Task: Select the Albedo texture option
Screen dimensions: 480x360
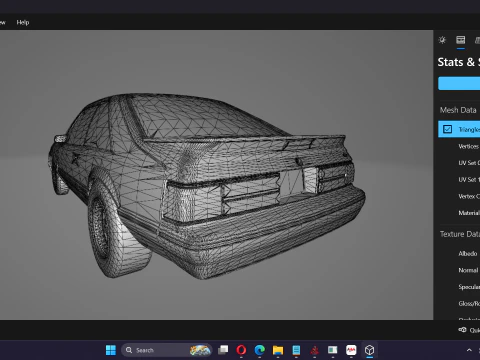Action: click(468, 254)
